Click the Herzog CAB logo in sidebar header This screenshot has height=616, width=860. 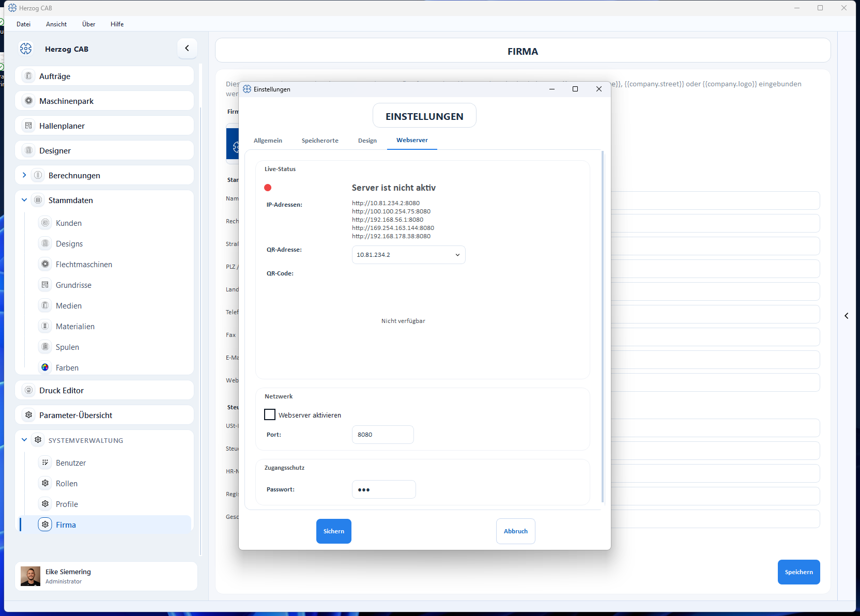point(26,49)
